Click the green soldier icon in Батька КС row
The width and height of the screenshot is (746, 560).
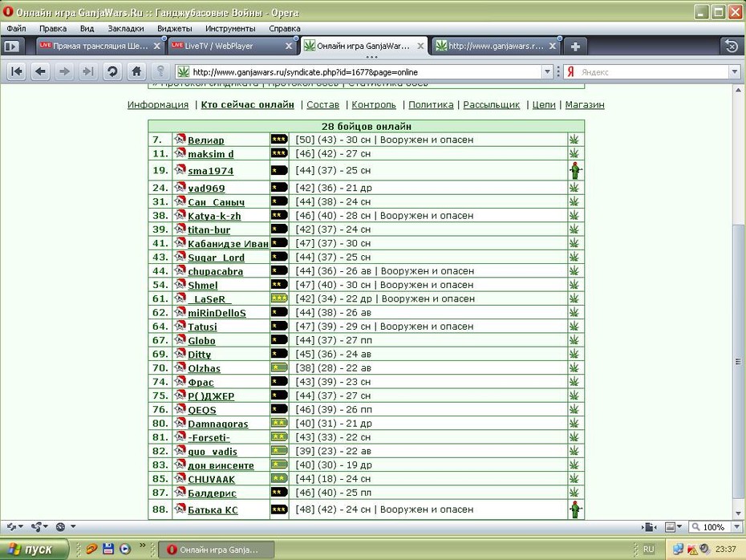(576, 509)
